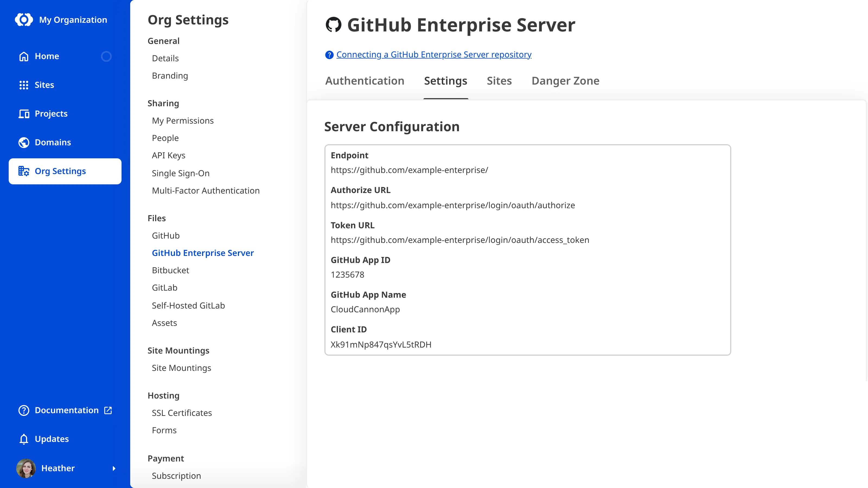
Task: Click the Org Settings building icon
Action: (x=24, y=171)
